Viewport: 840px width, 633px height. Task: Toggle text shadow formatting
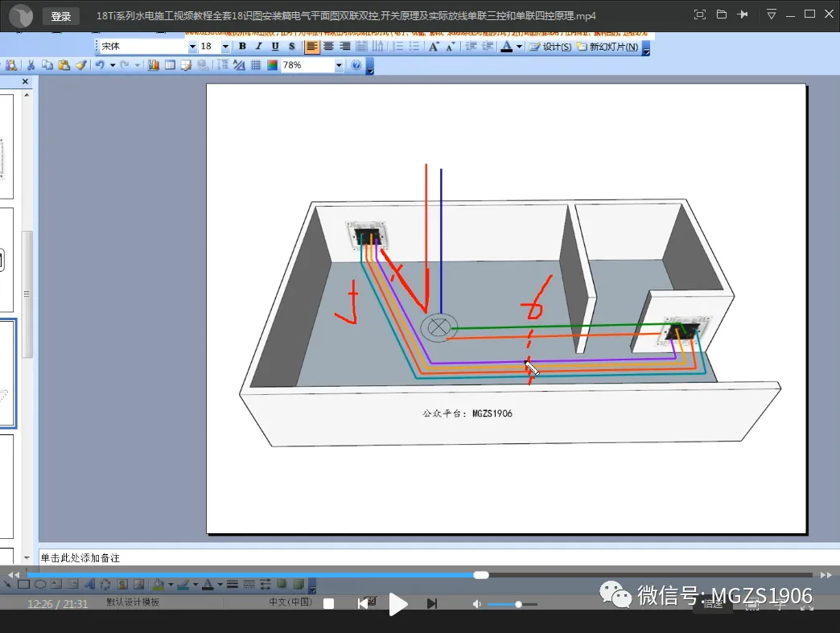coord(292,47)
